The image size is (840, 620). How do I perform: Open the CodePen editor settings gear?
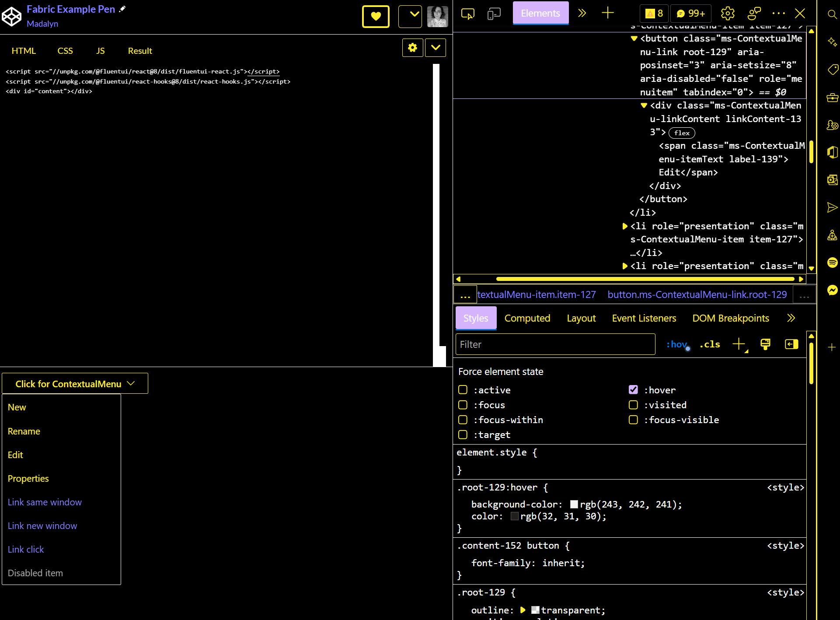pyautogui.click(x=412, y=48)
